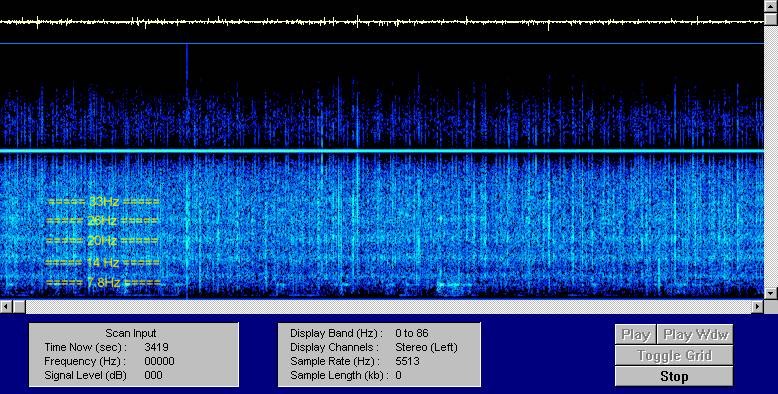Screen dimensions: 778x394
Task: Click the Stereo (Left) display channels value
Action: tap(426, 347)
